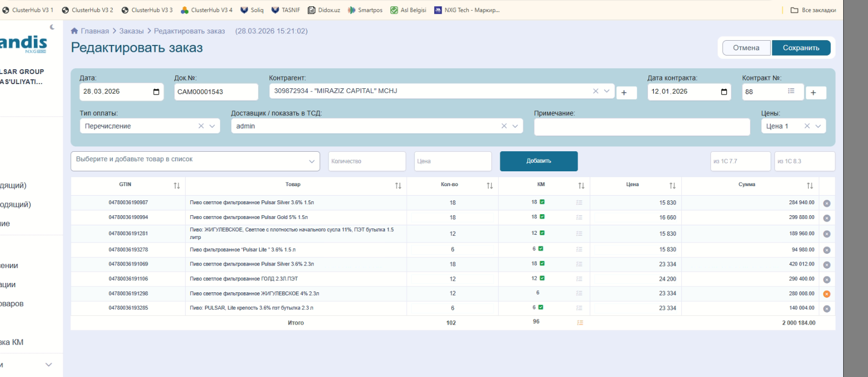Open the contract list icon in Контракт № field

791,91
